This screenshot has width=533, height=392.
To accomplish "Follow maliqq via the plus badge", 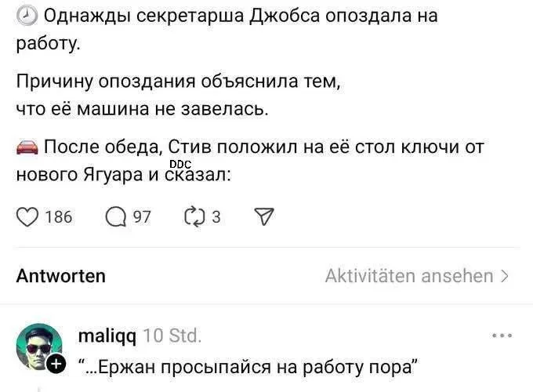I will pos(56,364).
